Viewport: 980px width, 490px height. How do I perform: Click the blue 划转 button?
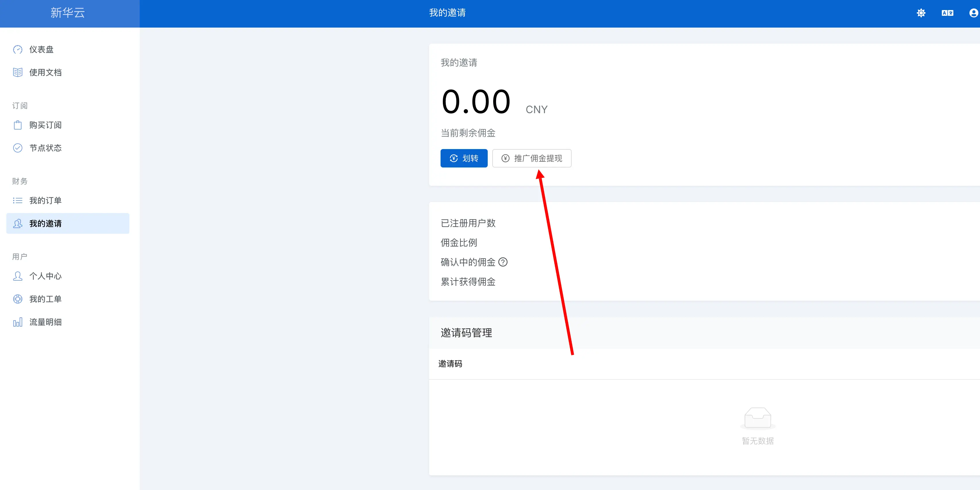point(464,158)
